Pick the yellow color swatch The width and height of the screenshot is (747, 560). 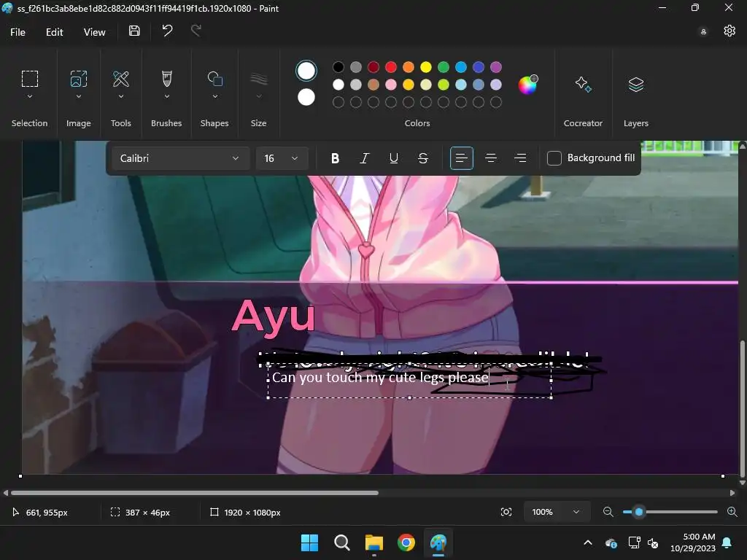(426, 67)
